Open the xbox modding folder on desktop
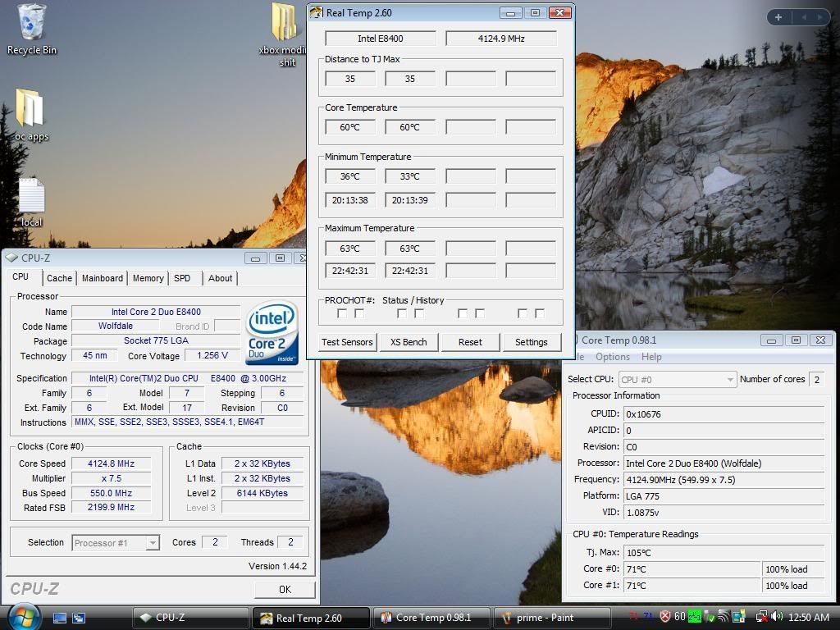840x630 pixels. click(284, 34)
